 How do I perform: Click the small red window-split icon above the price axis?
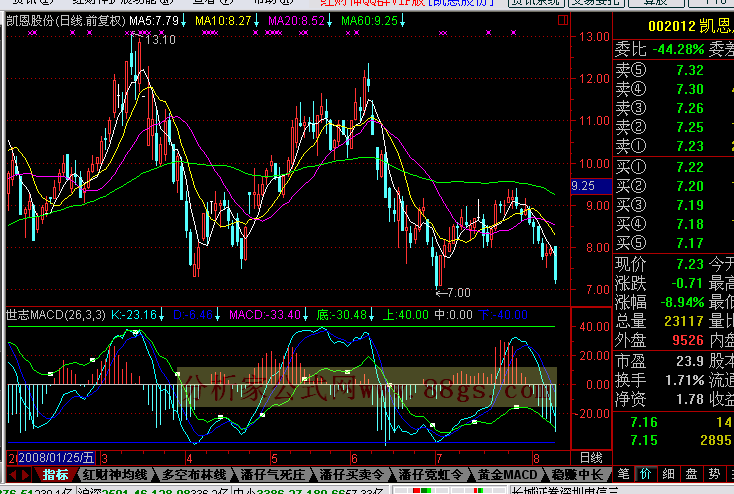point(563,20)
